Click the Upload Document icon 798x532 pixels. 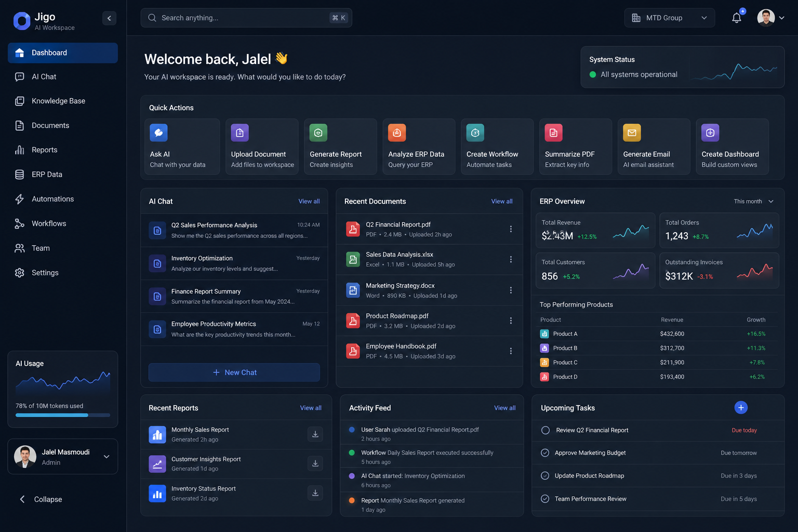coord(240,132)
